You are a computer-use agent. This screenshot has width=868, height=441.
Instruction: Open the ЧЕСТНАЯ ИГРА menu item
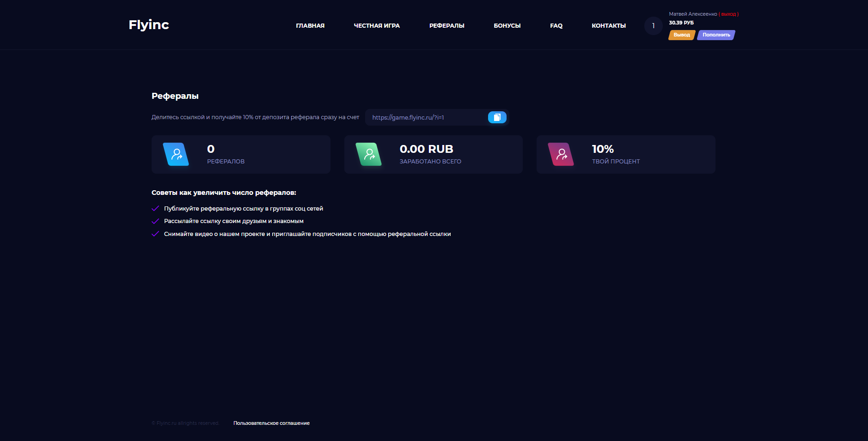pos(377,26)
